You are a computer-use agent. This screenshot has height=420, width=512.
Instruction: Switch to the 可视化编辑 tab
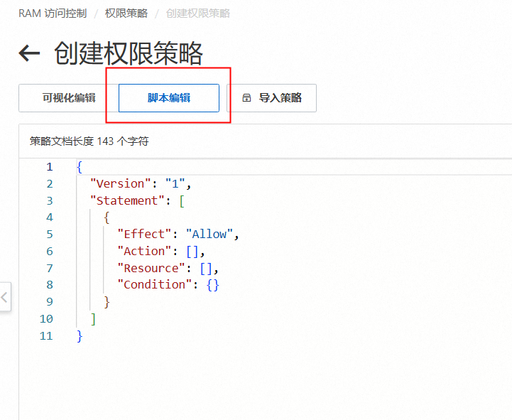coord(68,98)
